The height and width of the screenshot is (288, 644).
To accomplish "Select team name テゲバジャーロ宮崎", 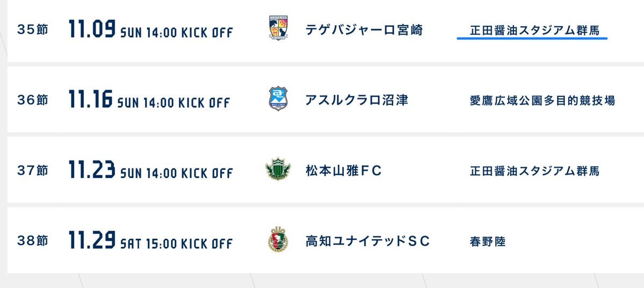I will [x=364, y=30].
